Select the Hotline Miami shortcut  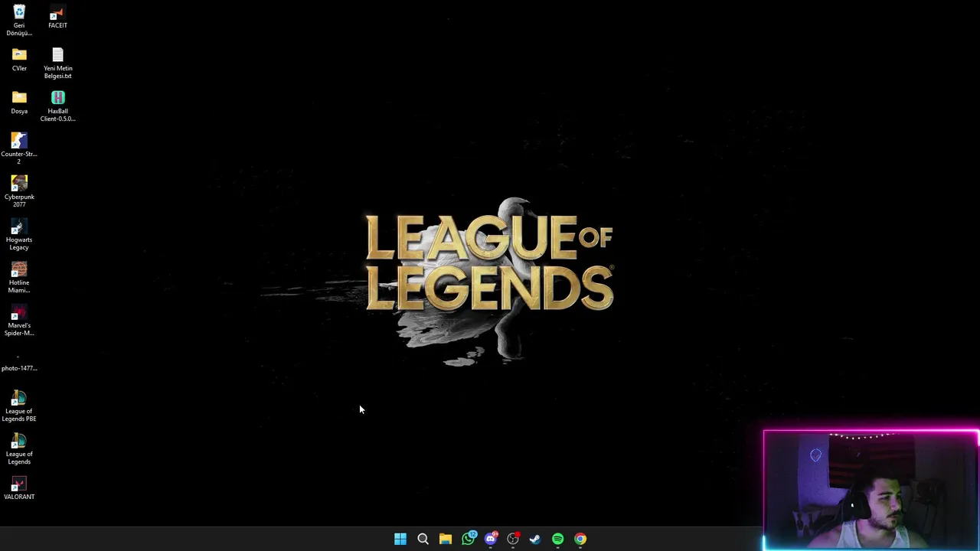tap(19, 277)
